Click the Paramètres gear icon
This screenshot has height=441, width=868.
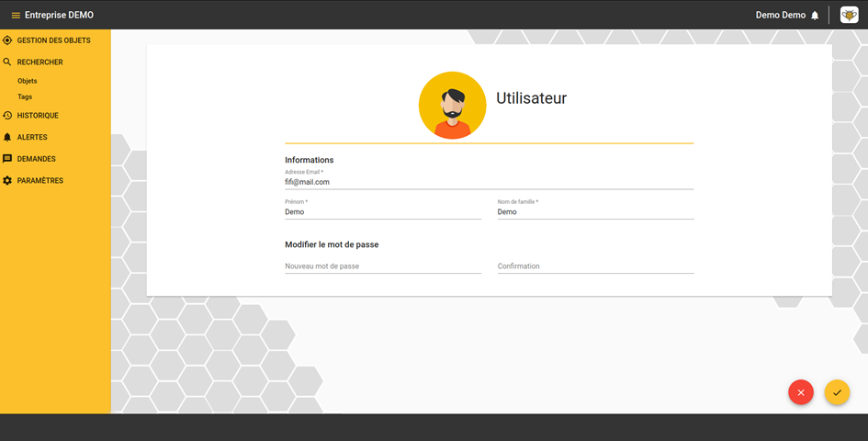[7, 181]
